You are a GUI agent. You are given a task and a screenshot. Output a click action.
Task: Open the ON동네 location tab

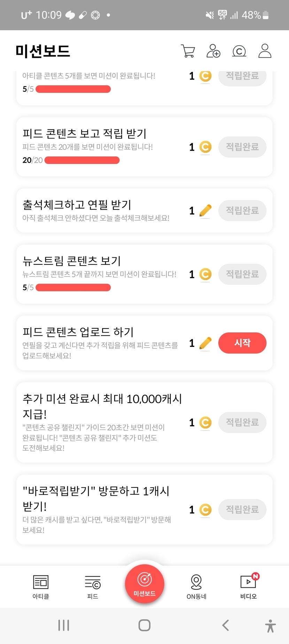pyautogui.click(x=196, y=587)
